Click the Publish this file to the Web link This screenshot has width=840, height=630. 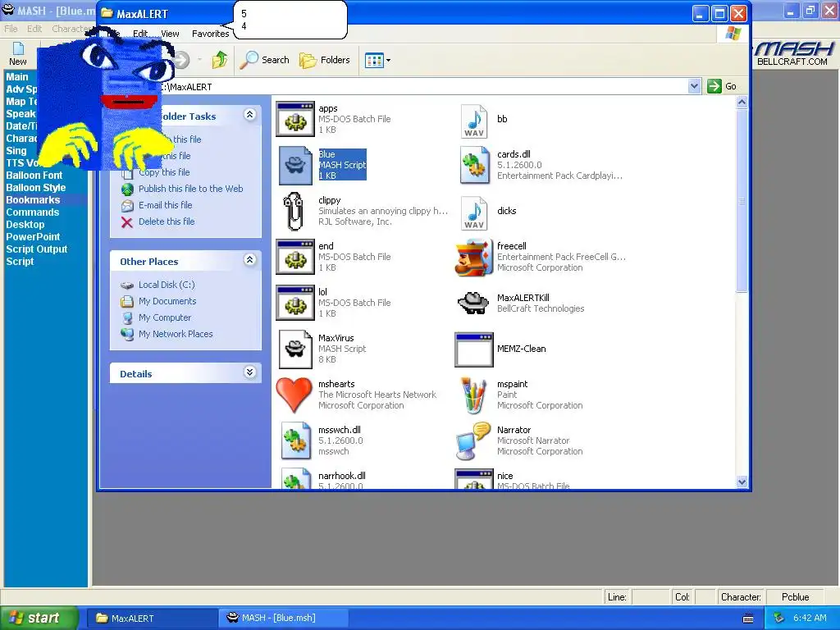pos(190,189)
